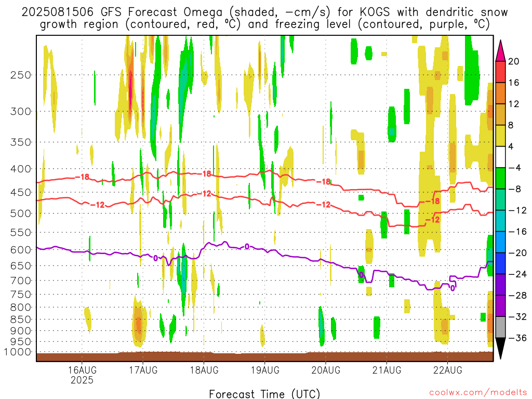Click the 750 pressure level label
Viewport: 532px width, 399px height.
(21, 295)
